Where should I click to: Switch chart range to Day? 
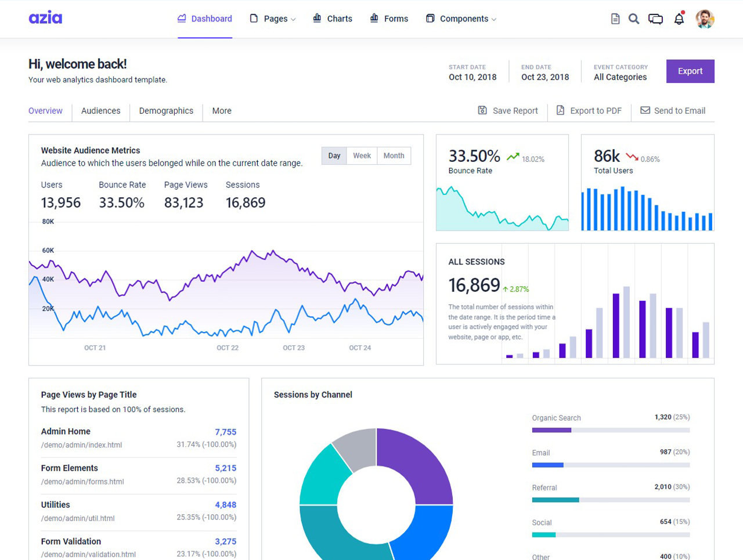[334, 156]
